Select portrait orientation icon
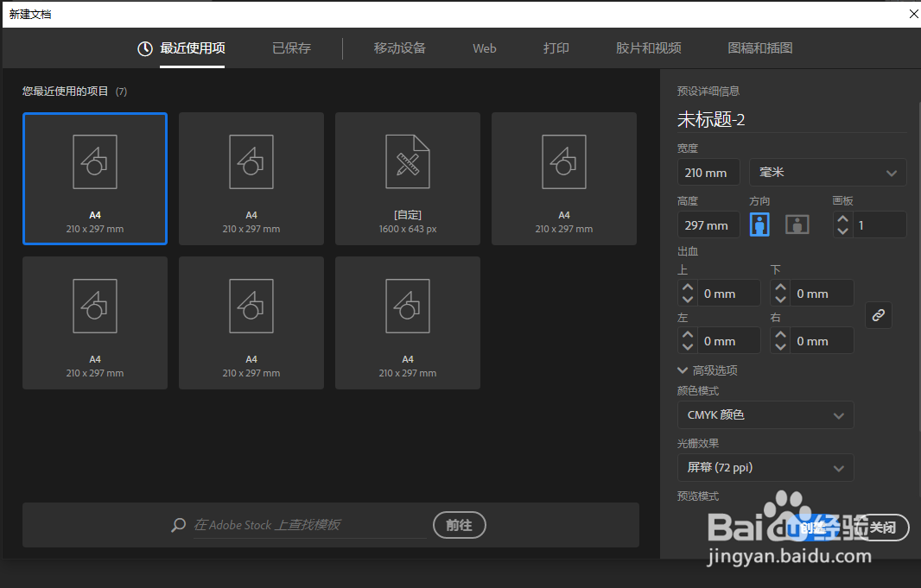This screenshot has height=588, width=921. tap(759, 224)
